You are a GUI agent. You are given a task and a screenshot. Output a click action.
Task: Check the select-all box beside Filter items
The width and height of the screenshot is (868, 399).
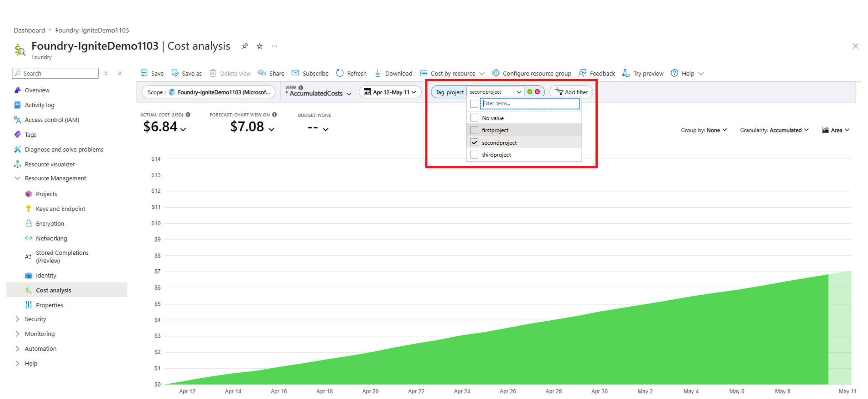[x=474, y=104]
